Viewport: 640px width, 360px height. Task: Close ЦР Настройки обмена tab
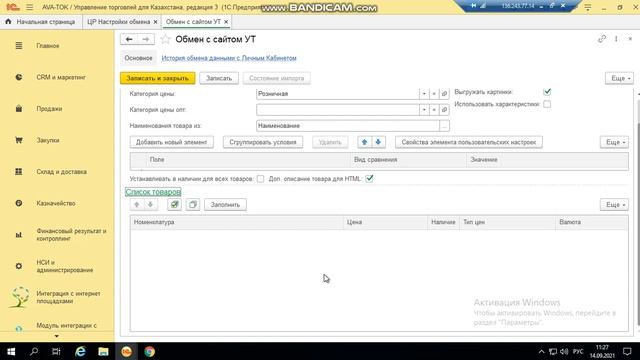coord(155,22)
